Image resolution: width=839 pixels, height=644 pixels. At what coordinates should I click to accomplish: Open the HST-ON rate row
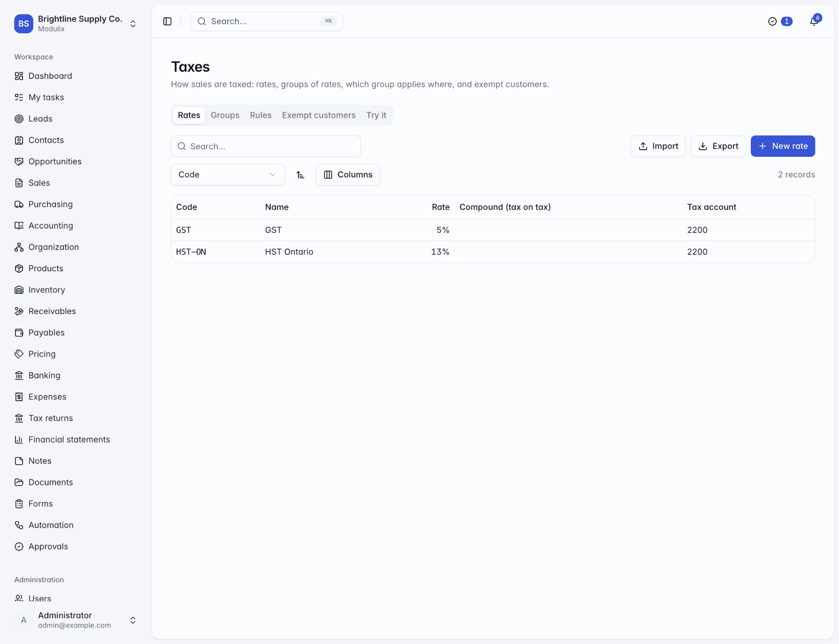493,252
